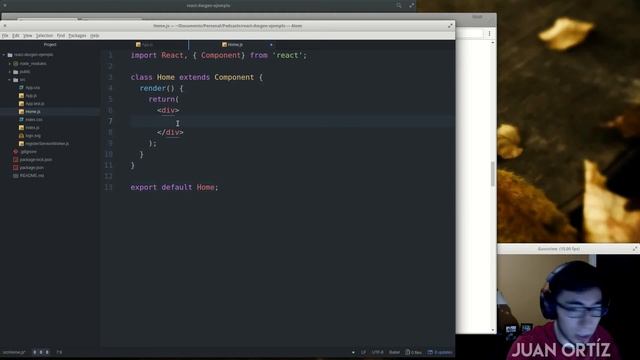Click the index.js file icon
Image resolution: width=640 pixels, height=360 pixels.
[21, 128]
